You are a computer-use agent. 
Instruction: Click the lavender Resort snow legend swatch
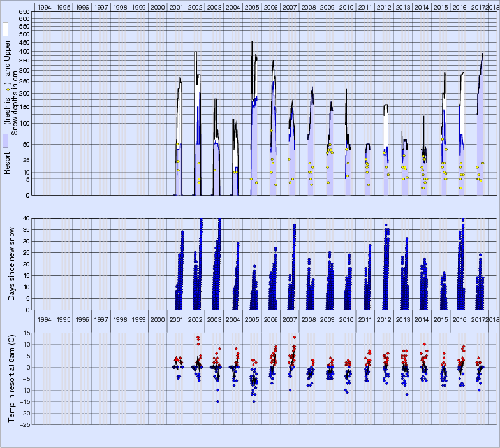(5, 141)
